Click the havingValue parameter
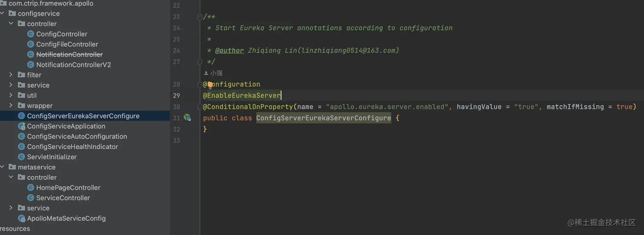This screenshot has width=644, height=235. pos(479,107)
